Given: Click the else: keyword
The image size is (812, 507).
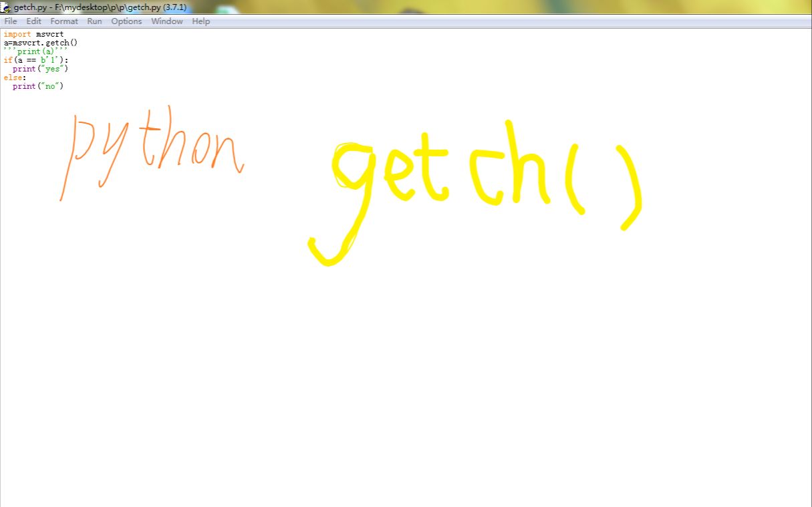Looking at the screenshot, I should pyautogui.click(x=13, y=77).
